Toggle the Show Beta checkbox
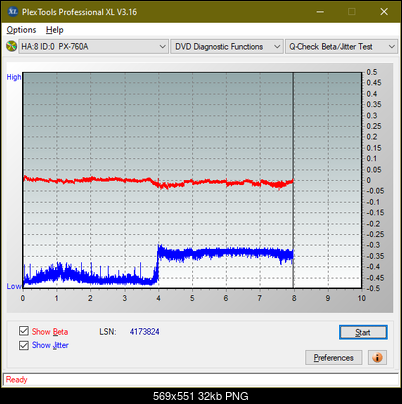The image size is (402, 404). pos(24,331)
